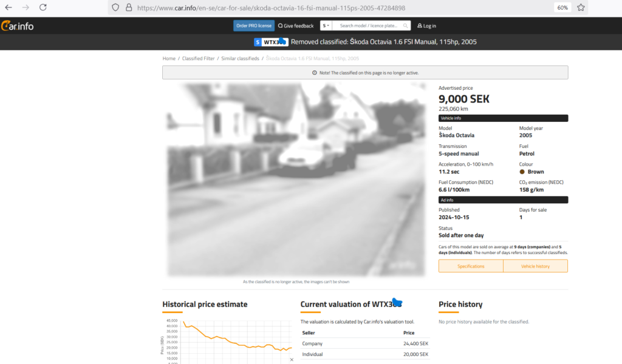
Task: Reload the page with the refresh icon
Action: [43, 8]
